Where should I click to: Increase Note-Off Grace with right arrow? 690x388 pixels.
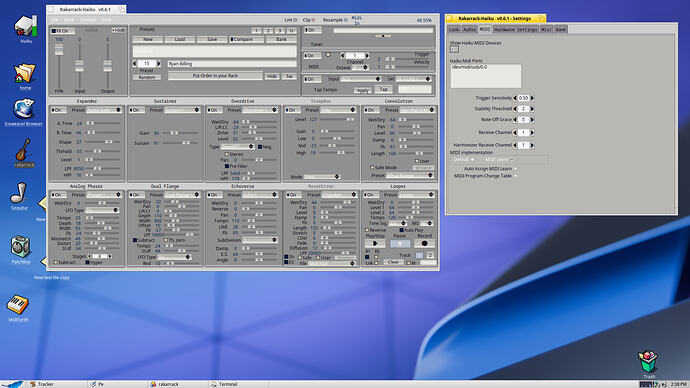(532, 120)
